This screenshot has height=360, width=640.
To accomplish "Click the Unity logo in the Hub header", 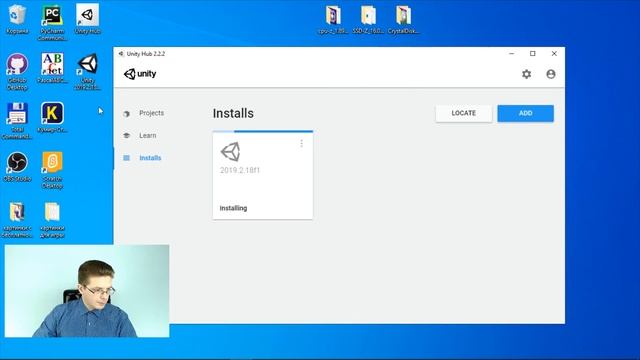I will pyautogui.click(x=140, y=74).
